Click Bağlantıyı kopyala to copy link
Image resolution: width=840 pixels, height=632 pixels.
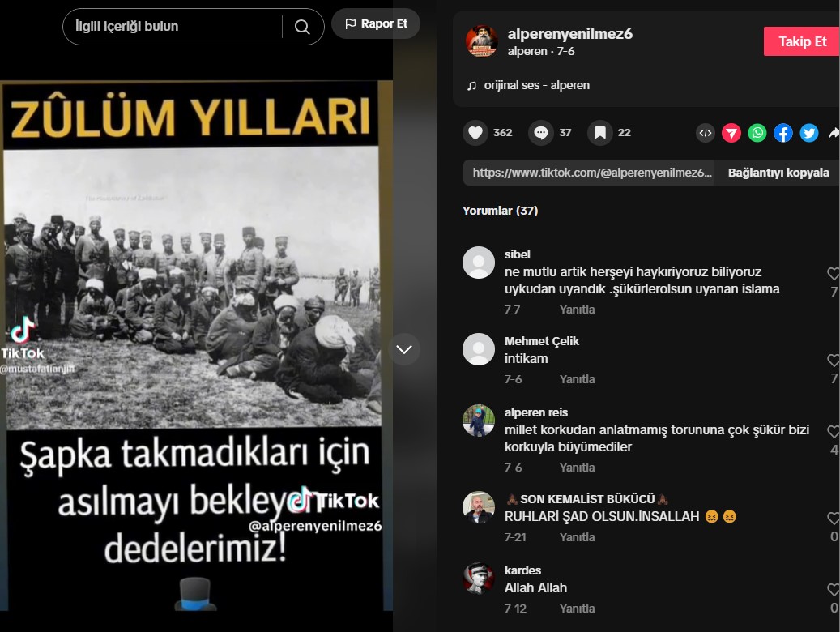(x=778, y=173)
